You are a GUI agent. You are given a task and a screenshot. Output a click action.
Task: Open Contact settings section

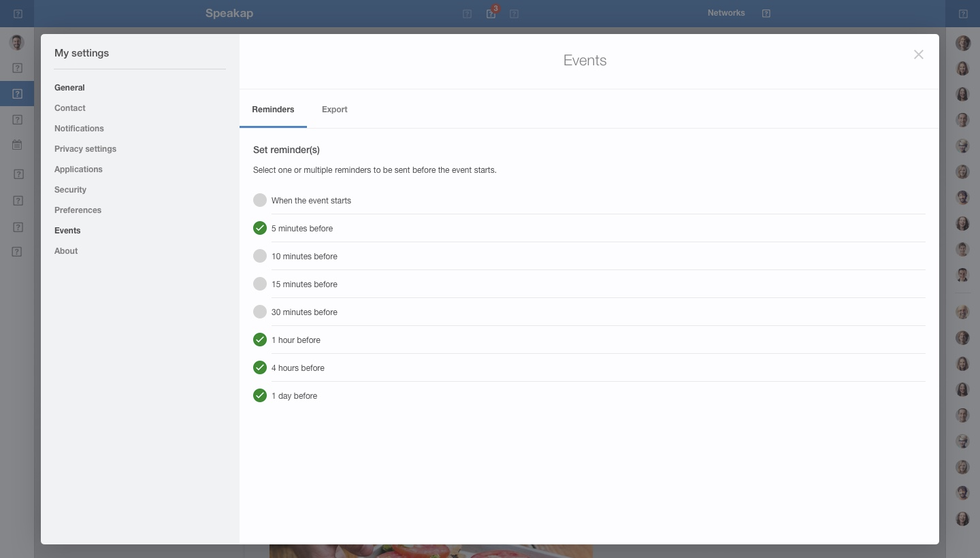(70, 108)
